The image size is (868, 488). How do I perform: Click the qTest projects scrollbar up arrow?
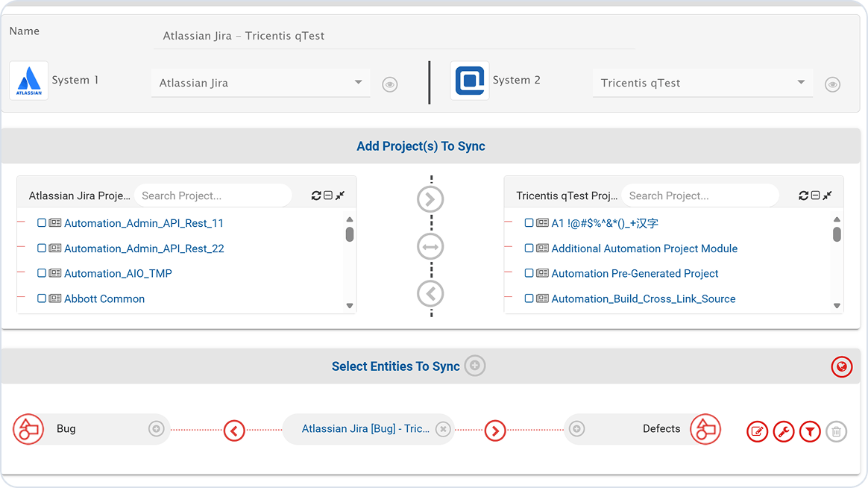837,220
